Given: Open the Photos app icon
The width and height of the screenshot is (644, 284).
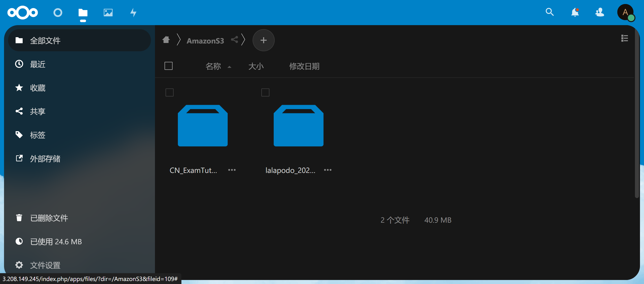Looking at the screenshot, I should tap(108, 12).
